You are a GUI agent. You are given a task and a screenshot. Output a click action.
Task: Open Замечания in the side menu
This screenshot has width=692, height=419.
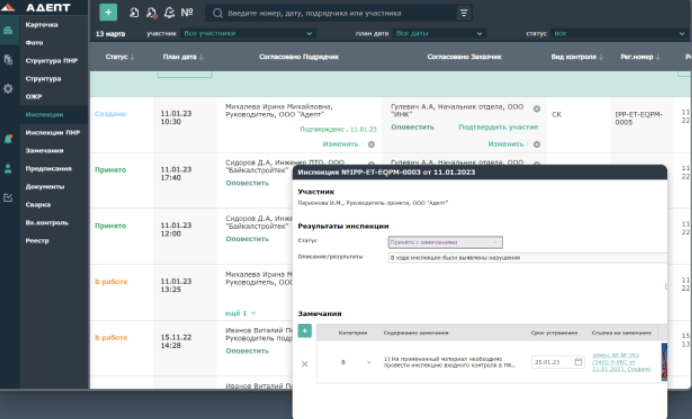(x=45, y=151)
